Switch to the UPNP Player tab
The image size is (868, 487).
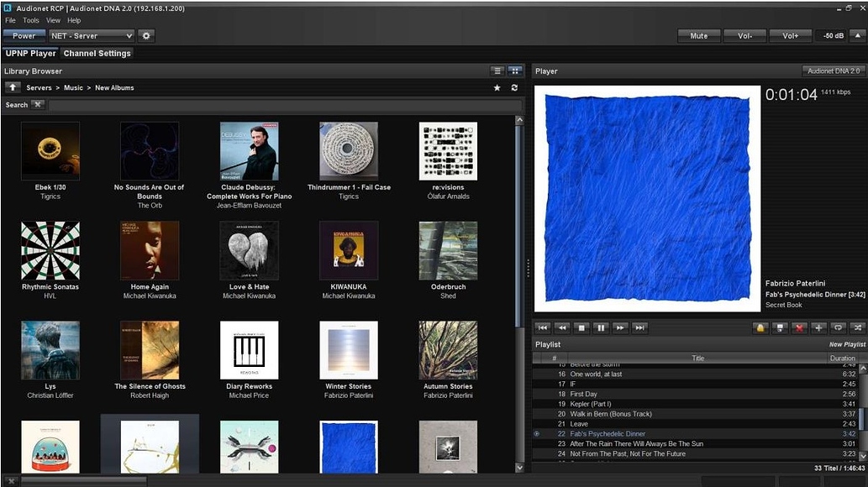[x=30, y=53]
